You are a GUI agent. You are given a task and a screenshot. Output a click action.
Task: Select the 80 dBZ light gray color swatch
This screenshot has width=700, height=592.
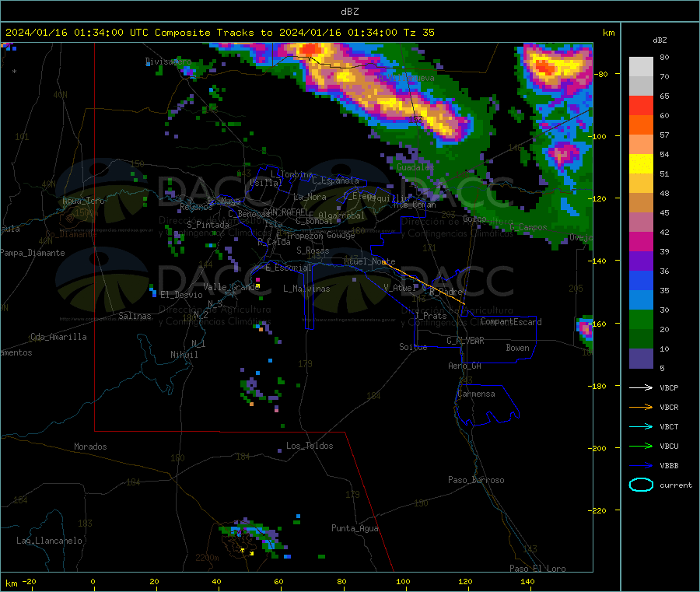pyautogui.click(x=641, y=67)
